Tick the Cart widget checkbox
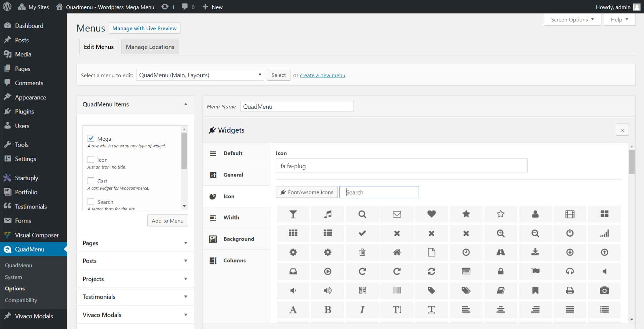644x329 pixels. [91, 181]
